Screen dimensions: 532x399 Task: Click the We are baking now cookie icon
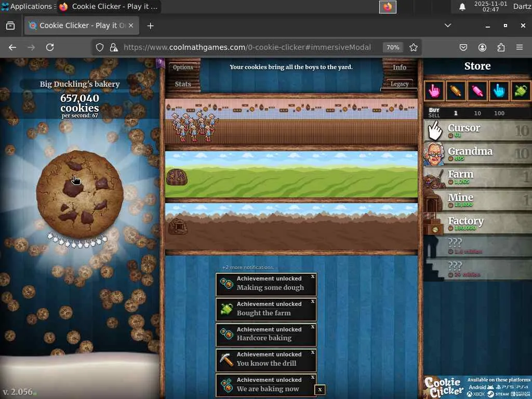pyautogui.click(x=227, y=385)
